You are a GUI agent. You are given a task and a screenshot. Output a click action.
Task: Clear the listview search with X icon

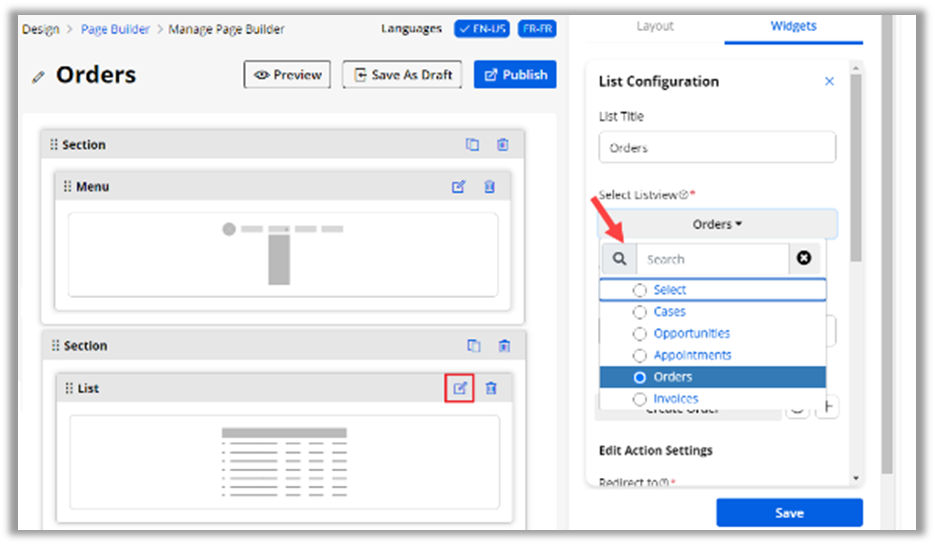[x=804, y=259]
